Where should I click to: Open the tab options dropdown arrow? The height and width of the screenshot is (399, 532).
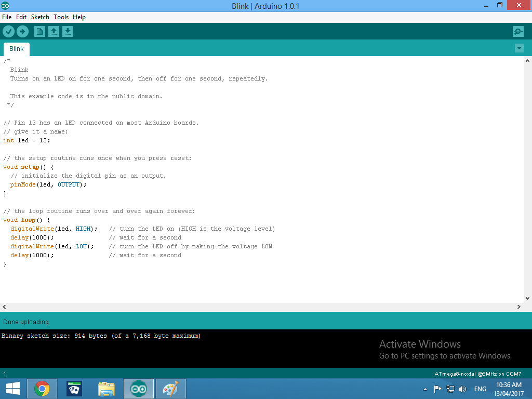coord(519,48)
